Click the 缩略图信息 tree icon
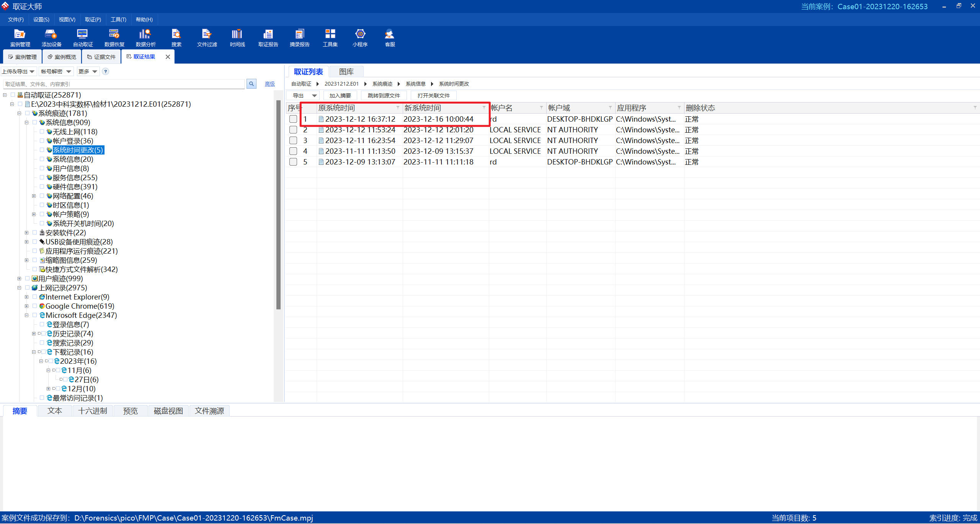980x524 pixels. pyautogui.click(x=42, y=260)
